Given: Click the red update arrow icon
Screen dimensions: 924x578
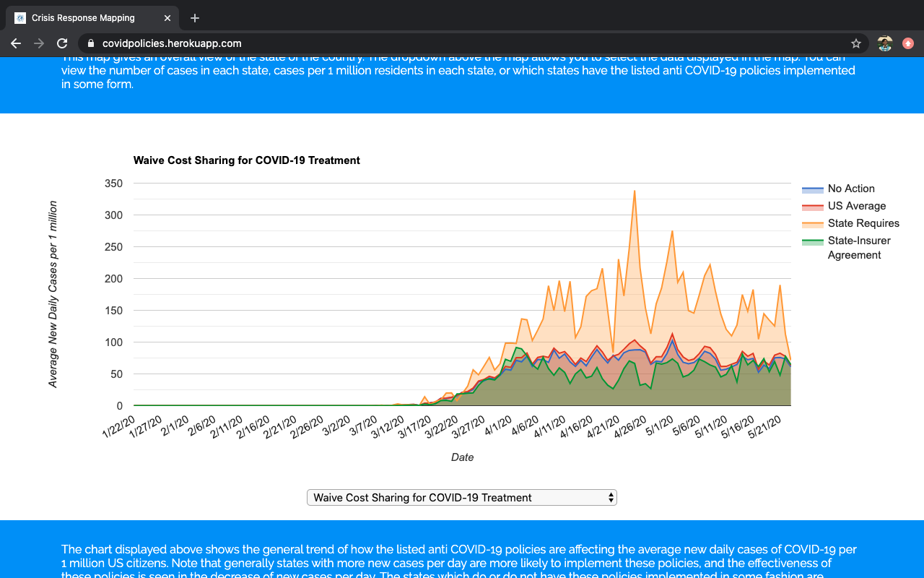Looking at the screenshot, I should point(908,43).
